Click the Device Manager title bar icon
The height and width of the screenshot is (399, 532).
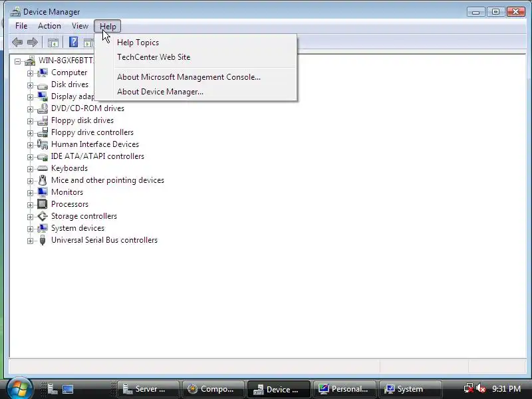(15, 12)
